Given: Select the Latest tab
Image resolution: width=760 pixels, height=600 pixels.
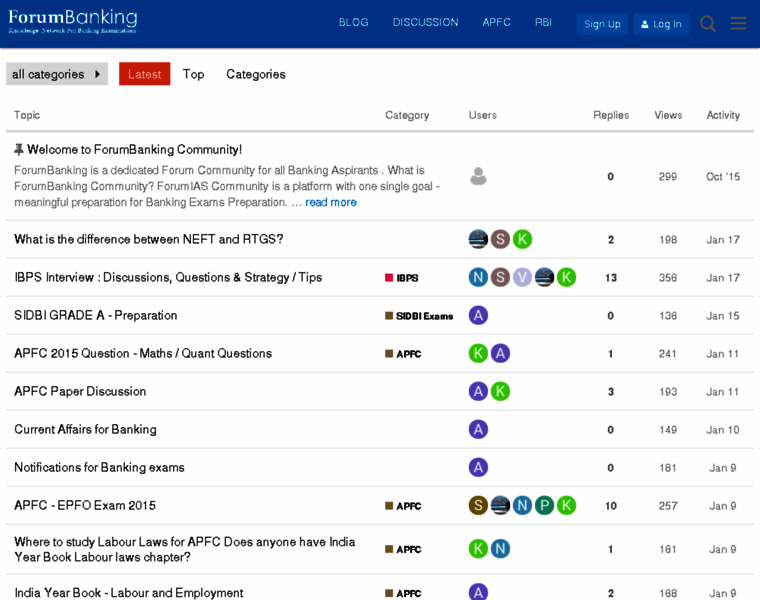Looking at the screenshot, I should 144,74.
